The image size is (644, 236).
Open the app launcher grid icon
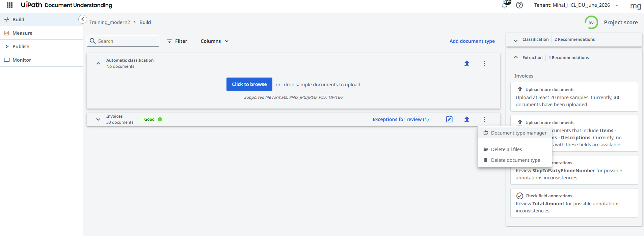click(x=10, y=5)
